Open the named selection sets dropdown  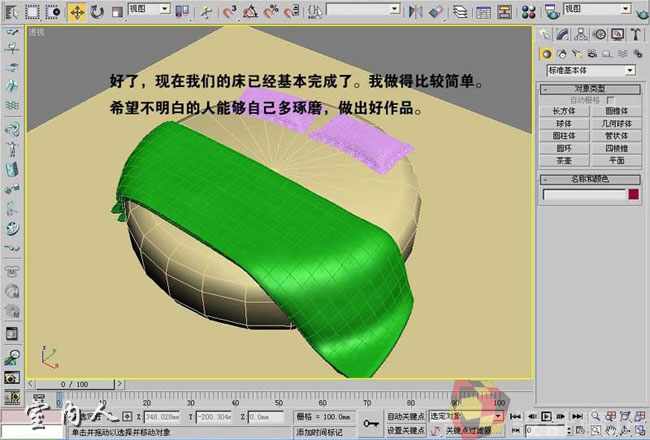click(x=363, y=9)
